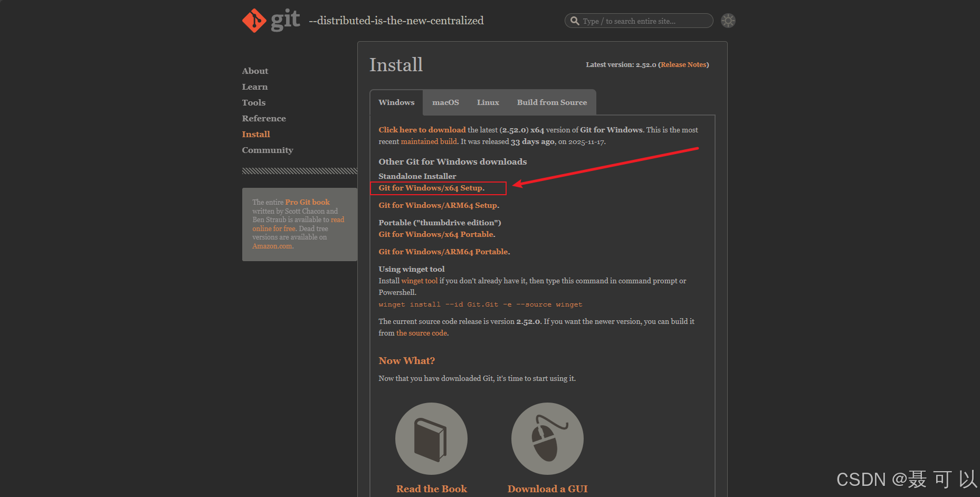The image size is (980, 497).
Task: Click the 'Portable ("thumbdrive edition")' label
Action: pos(440,223)
